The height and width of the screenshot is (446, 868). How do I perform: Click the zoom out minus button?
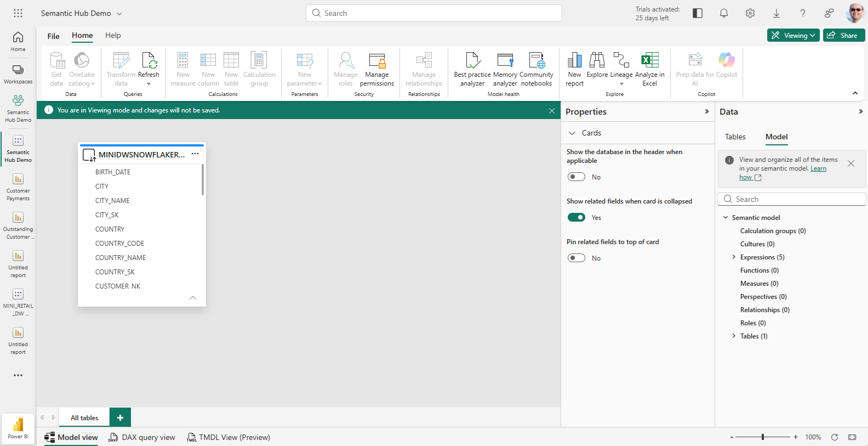coord(732,437)
